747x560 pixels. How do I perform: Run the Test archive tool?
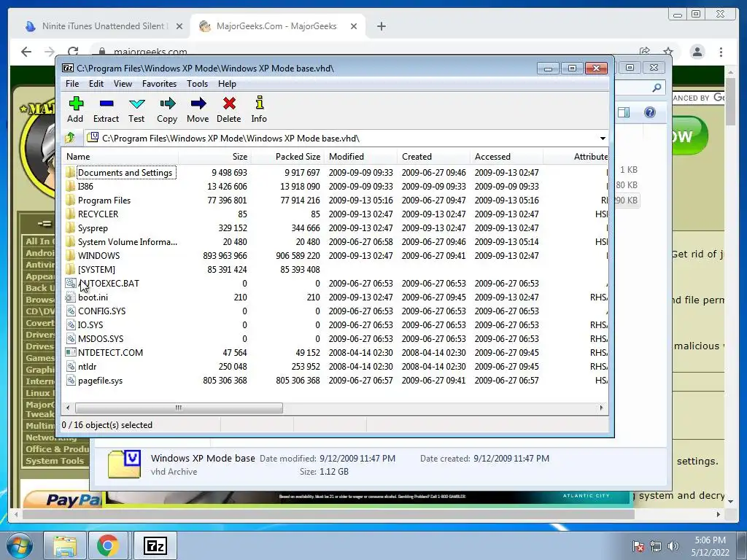point(136,104)
